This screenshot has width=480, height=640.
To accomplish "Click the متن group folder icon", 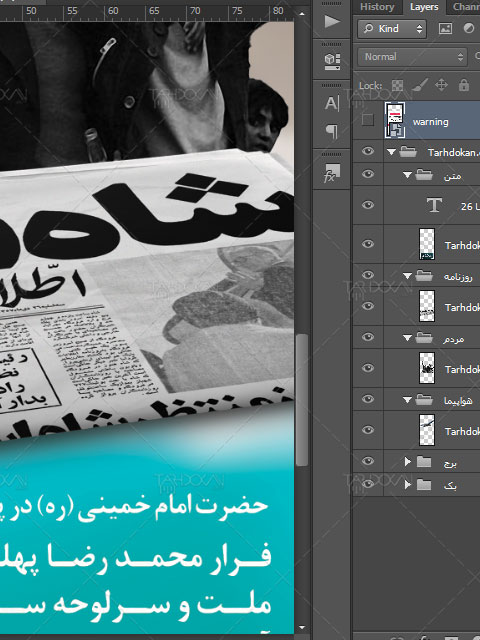I will [424, 175].
